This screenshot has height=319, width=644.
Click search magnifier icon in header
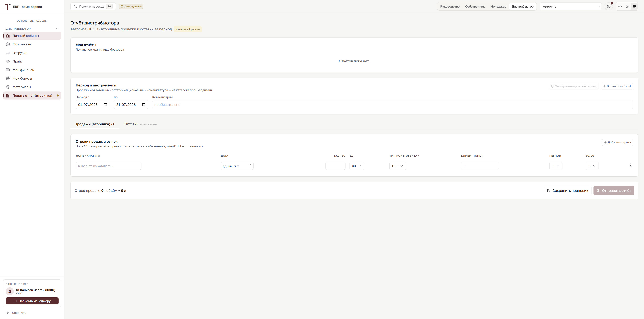75,7
